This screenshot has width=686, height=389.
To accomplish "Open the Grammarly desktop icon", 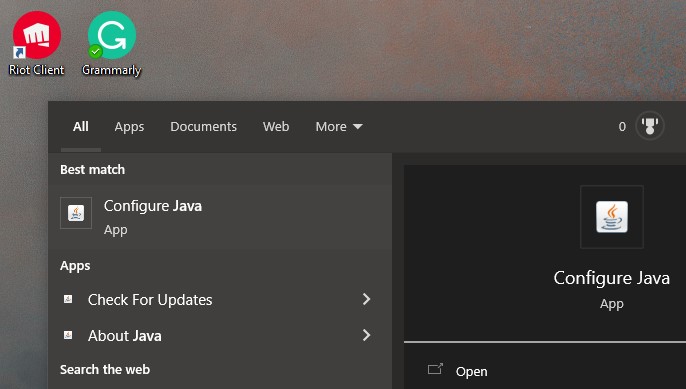I will pos(112,43).
